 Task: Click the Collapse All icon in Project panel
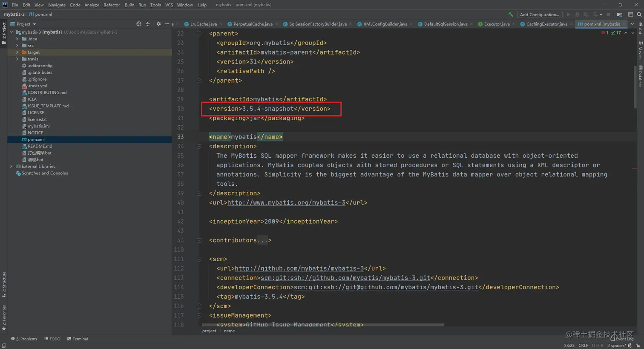(148, 24)
